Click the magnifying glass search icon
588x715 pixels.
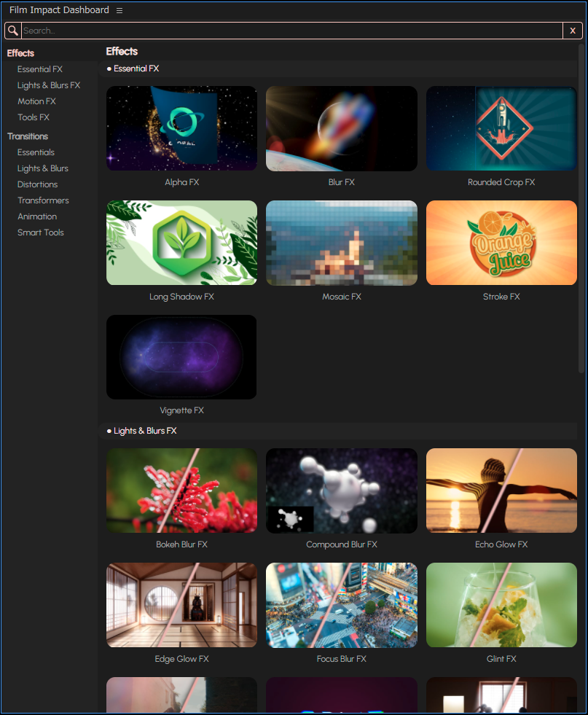(x=13, y=31)
